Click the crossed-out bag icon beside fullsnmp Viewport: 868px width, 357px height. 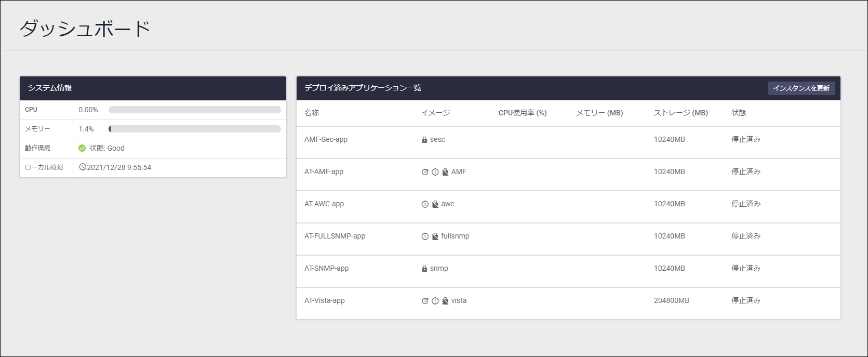(435, 236)
